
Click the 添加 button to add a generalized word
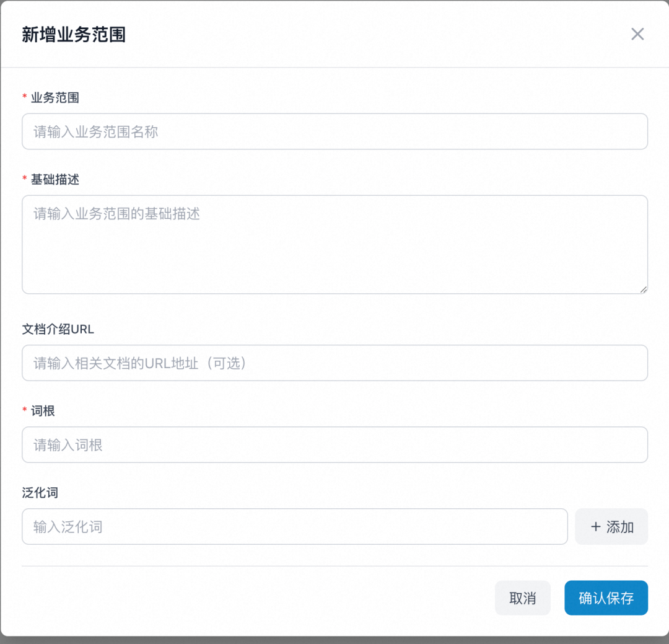click(611, 527)
